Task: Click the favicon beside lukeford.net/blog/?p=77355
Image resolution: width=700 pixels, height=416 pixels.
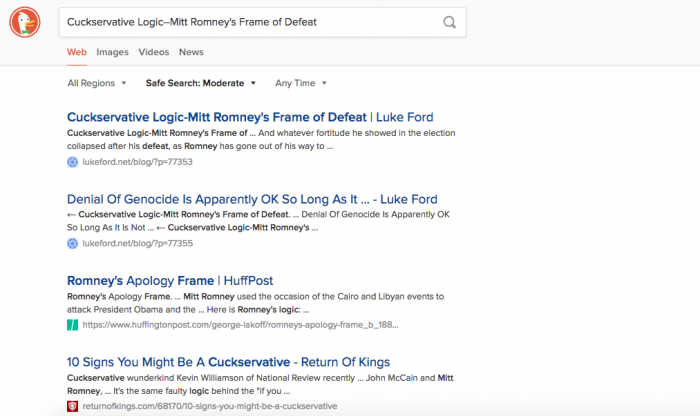Action: (x=72, y=243)
